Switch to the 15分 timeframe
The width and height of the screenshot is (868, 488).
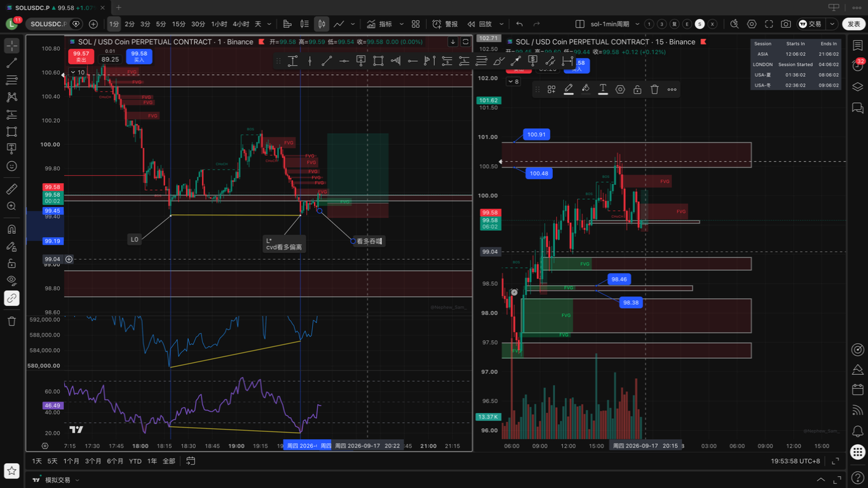[179, 24]
